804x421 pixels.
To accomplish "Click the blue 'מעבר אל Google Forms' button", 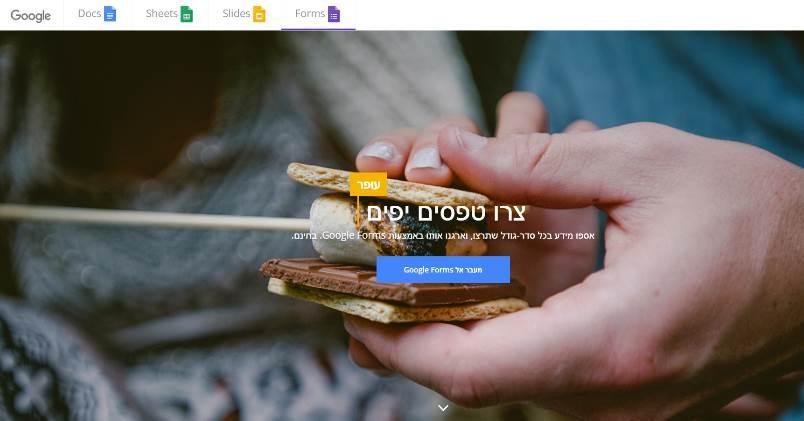I will coord(443,270).
